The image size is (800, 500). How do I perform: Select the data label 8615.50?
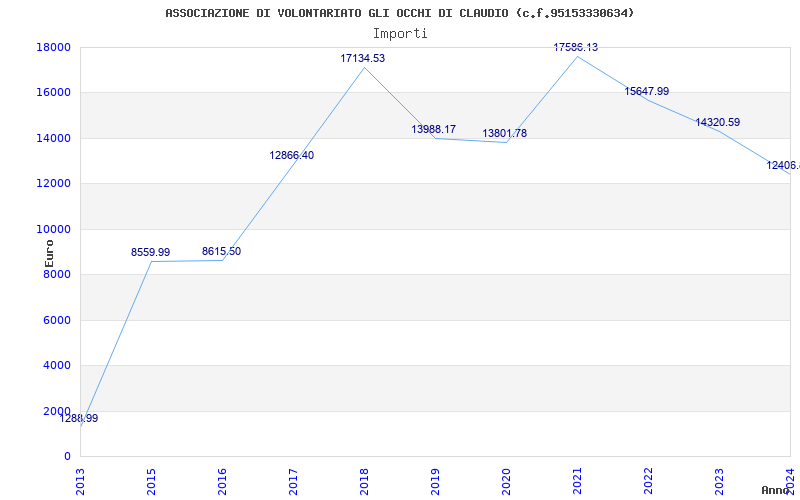221,252
